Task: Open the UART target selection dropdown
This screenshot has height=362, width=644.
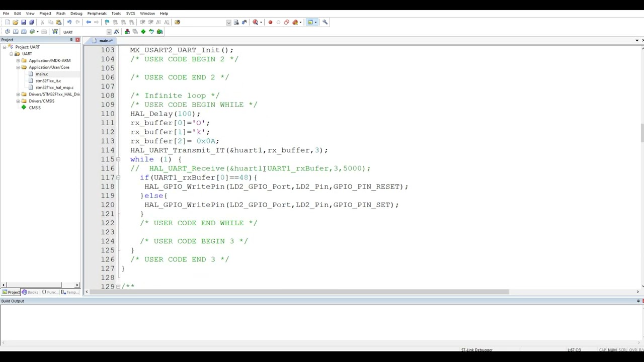Action: (x=109, y=32)
